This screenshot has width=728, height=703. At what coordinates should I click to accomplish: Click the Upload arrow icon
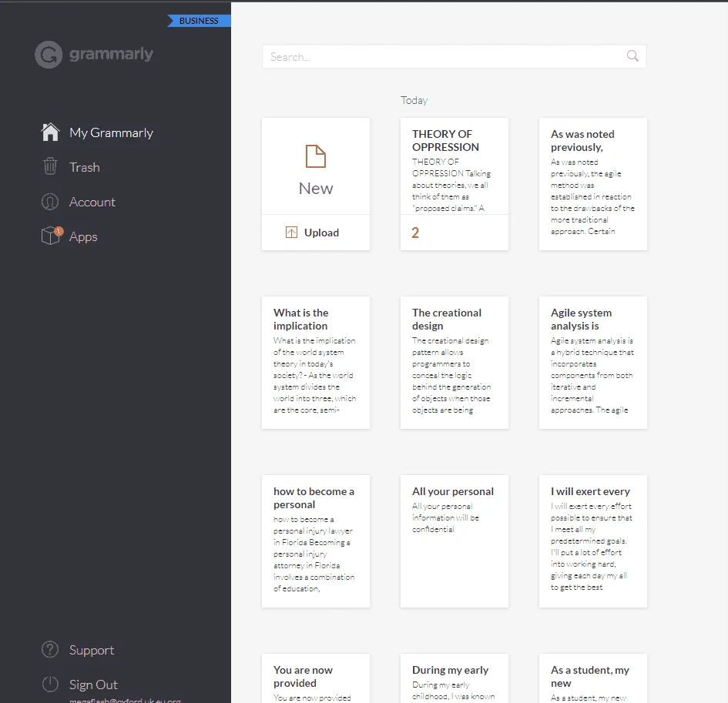click(291, 232)
